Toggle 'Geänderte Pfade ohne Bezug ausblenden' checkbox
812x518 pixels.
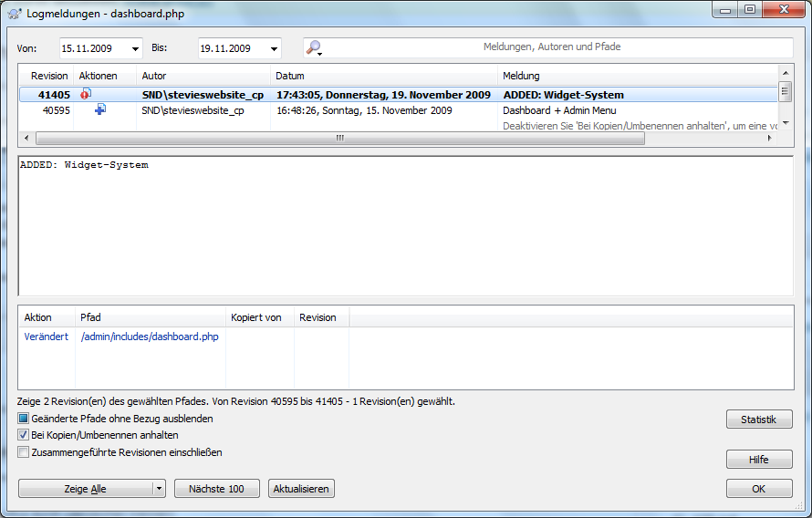point(24,419)
